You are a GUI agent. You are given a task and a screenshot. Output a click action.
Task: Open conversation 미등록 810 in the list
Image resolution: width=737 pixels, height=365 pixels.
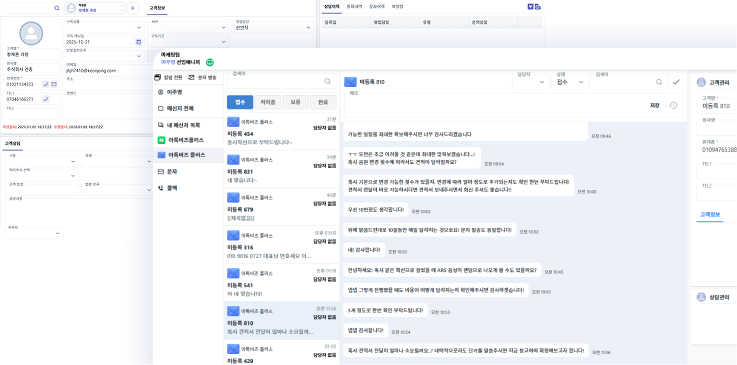(x=281, y=320)
